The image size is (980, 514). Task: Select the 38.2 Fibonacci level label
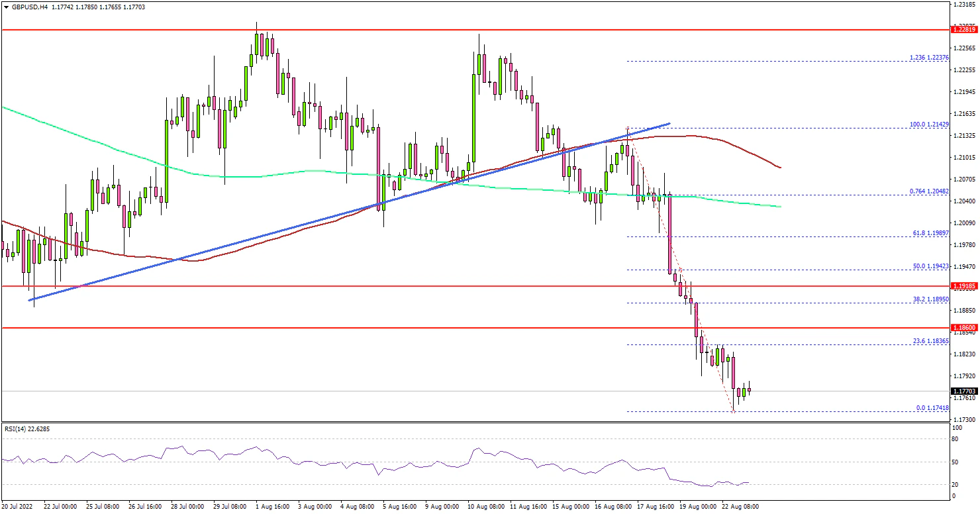[x=931, y=299]
